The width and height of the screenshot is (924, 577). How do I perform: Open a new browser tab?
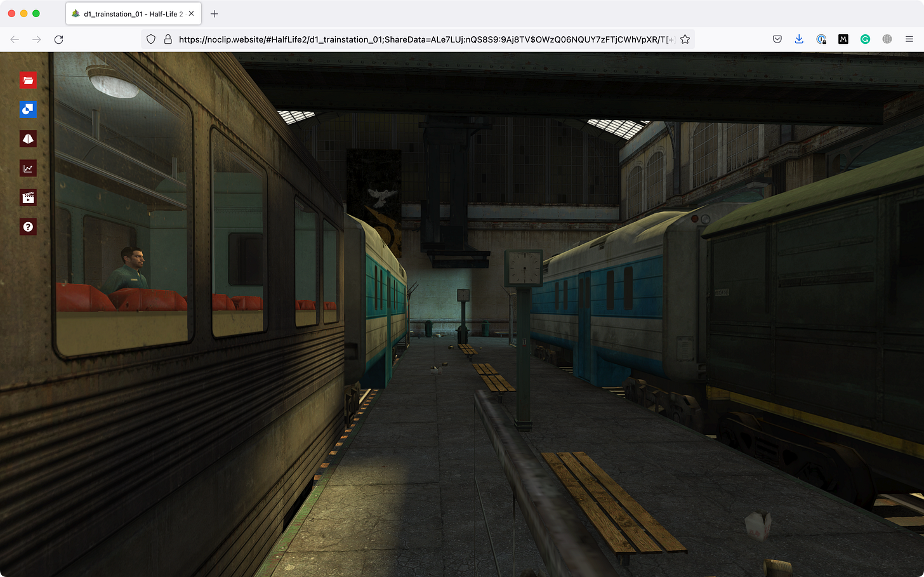pos(214,13)
